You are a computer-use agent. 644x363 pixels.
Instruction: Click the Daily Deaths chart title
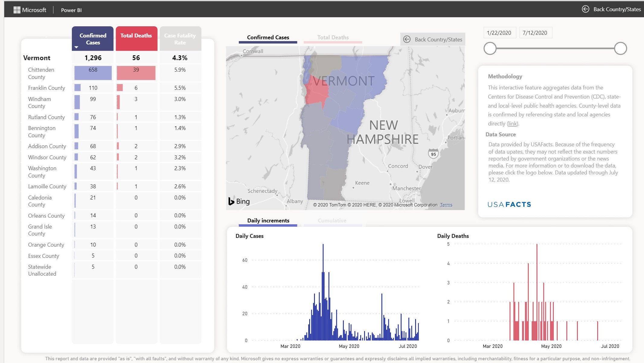[x=453, y=236]
